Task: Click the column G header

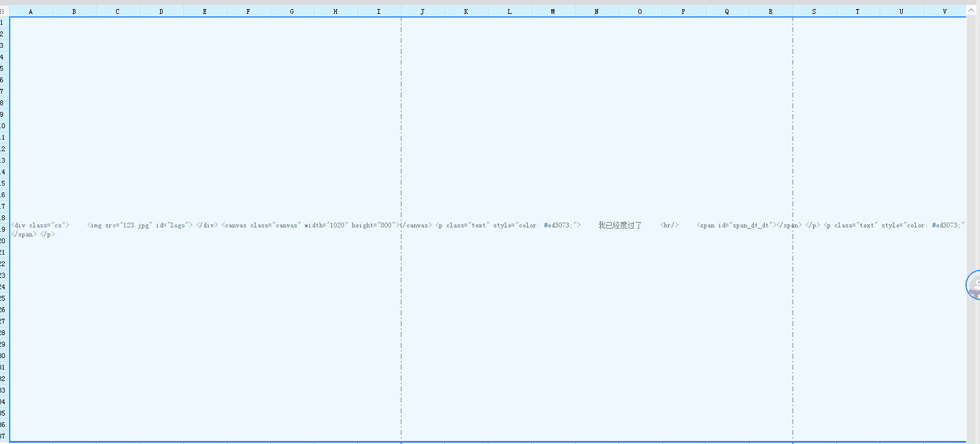Action: [292, 11]
